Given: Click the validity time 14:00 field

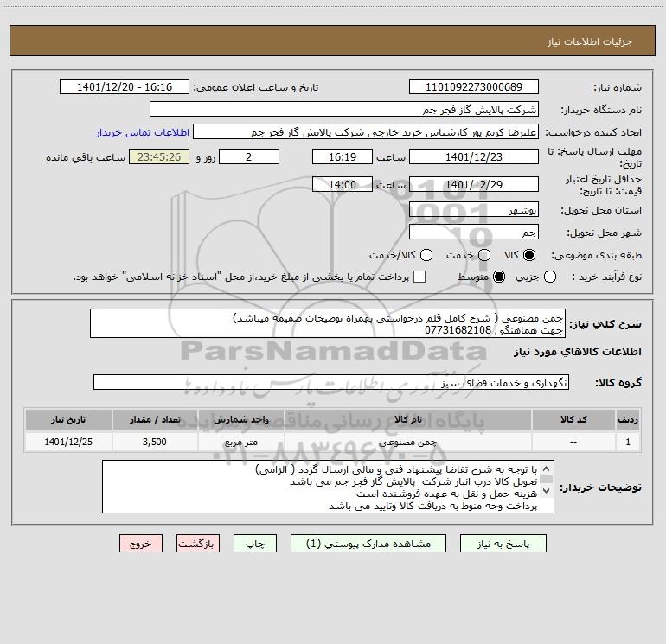Looking at the screenshot, I should pyautogui.click(x=343, y=184).
